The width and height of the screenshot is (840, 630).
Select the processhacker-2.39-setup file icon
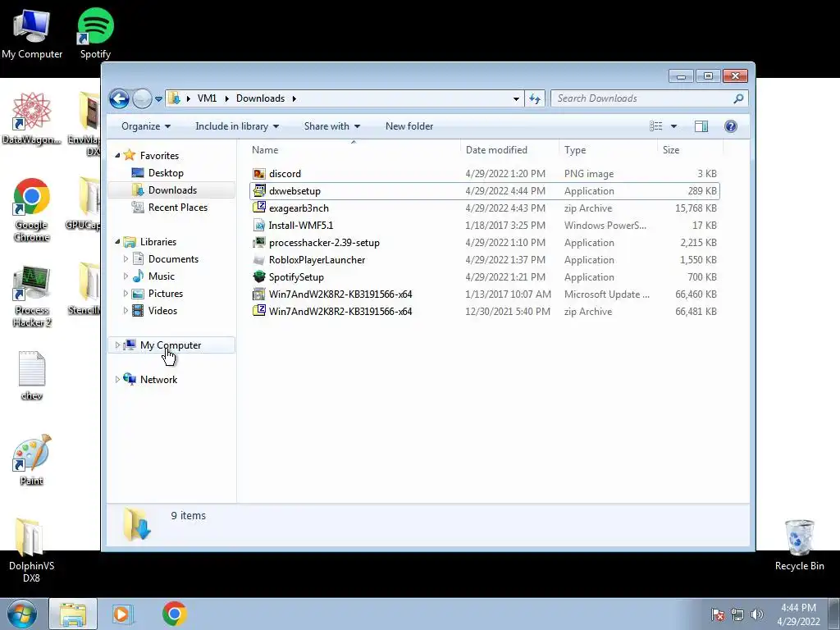tap(259, 243)
